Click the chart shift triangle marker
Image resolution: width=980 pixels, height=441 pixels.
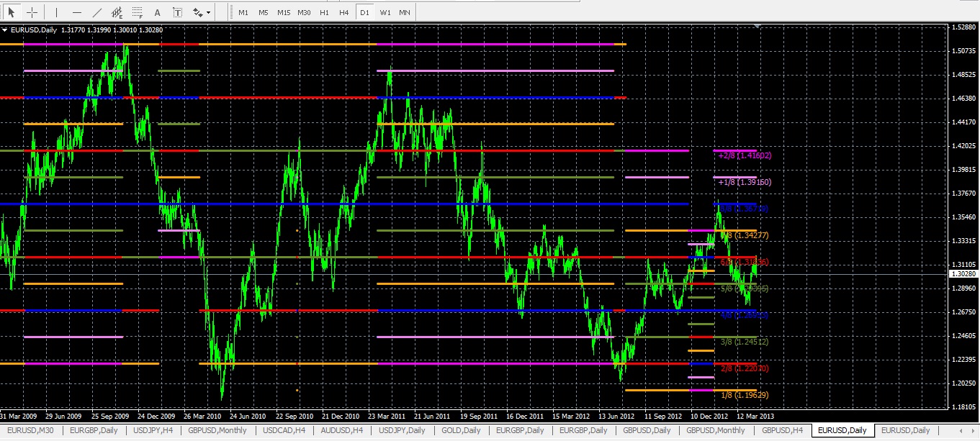(x=757, y=26)
